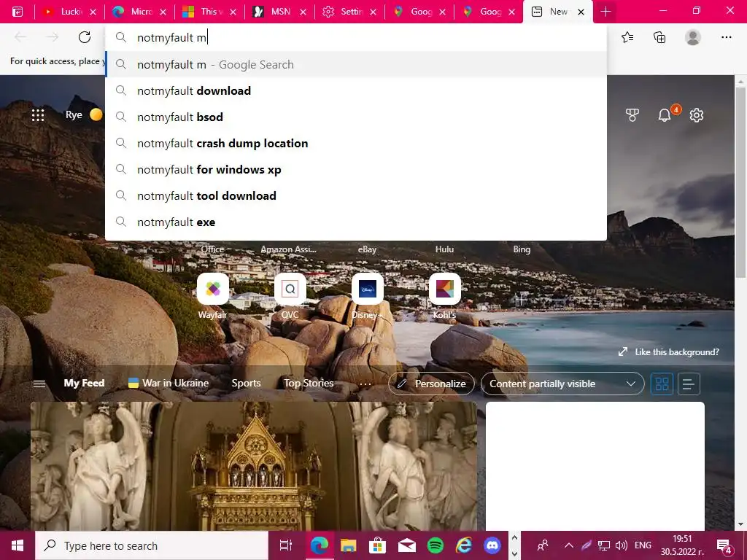
Task: Expand Content partially visible dropdown
Action: tap(562, 384)
